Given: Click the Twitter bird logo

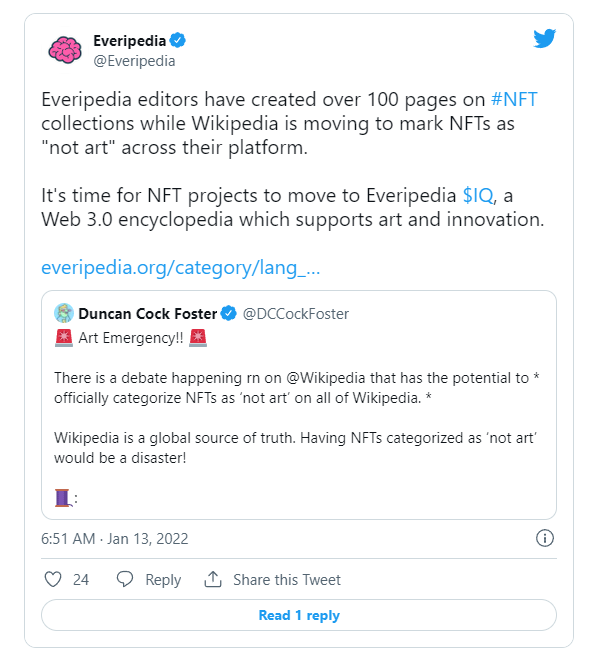Looking at the screenshot, I should click(544, 38).
